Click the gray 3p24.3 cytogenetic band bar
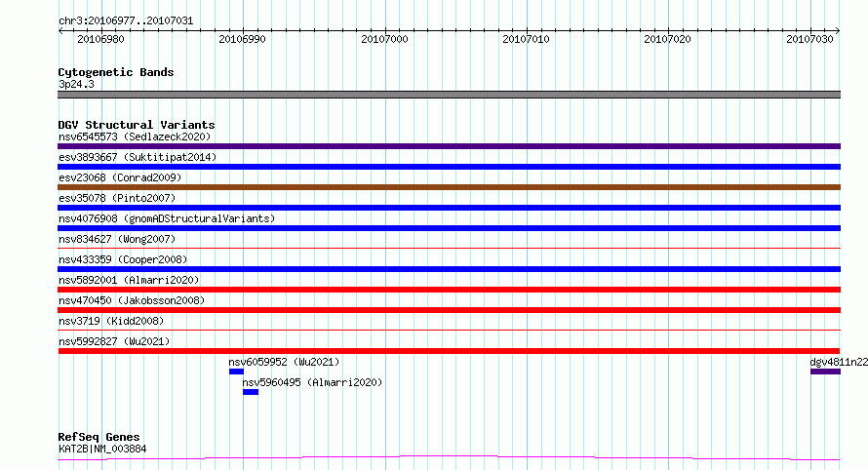 pyautogui.click(x=449, y=95)
